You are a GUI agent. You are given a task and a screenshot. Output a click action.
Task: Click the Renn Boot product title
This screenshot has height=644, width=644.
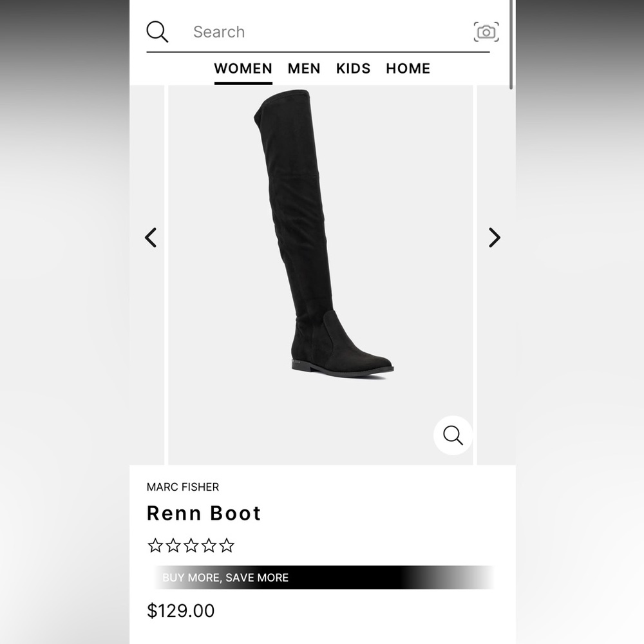204,513
